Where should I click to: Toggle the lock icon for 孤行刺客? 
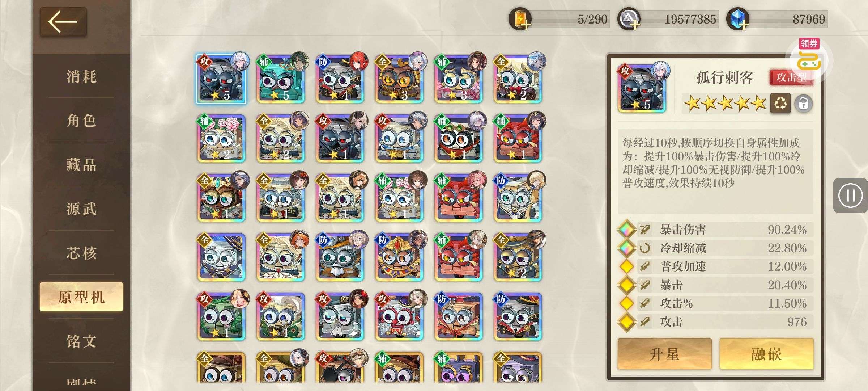pyautogui.click(x=803, y=104)
